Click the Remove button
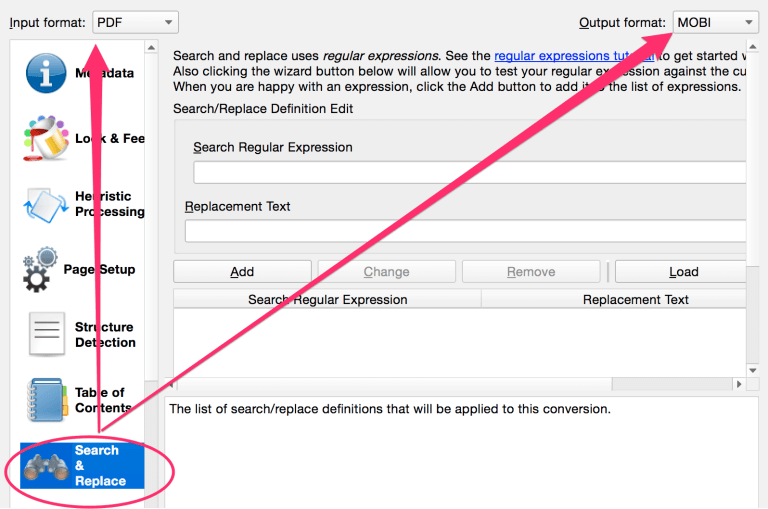Screen dimensions: 768x509 point(531,271)
